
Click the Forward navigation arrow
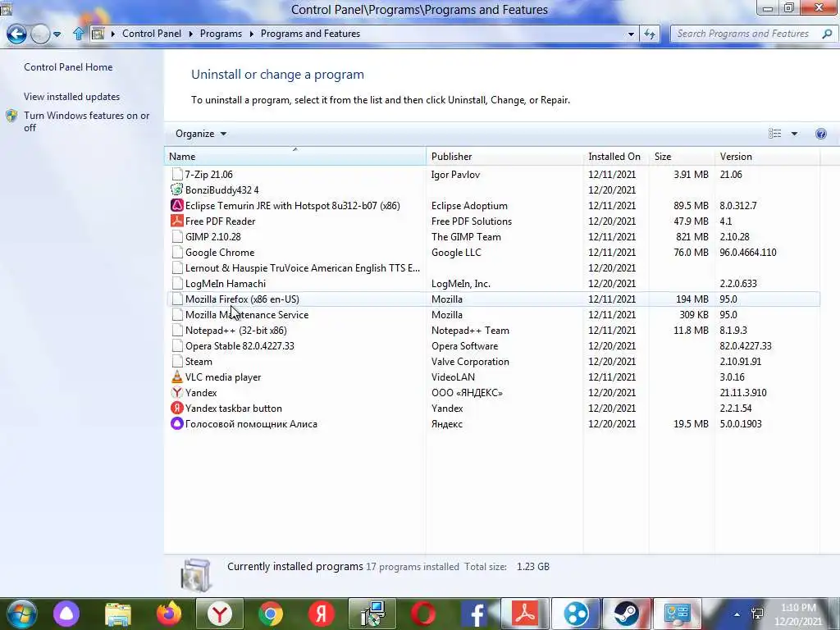tap(40, 34)
